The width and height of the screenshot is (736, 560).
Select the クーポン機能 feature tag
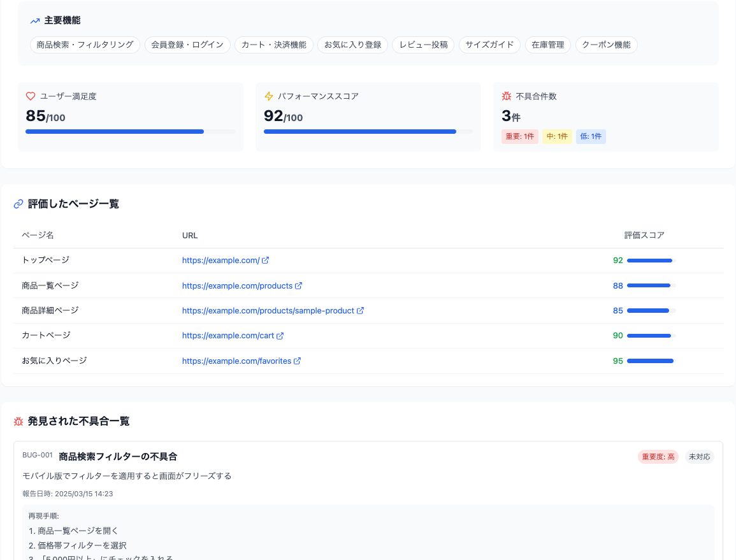pos(606,45)
